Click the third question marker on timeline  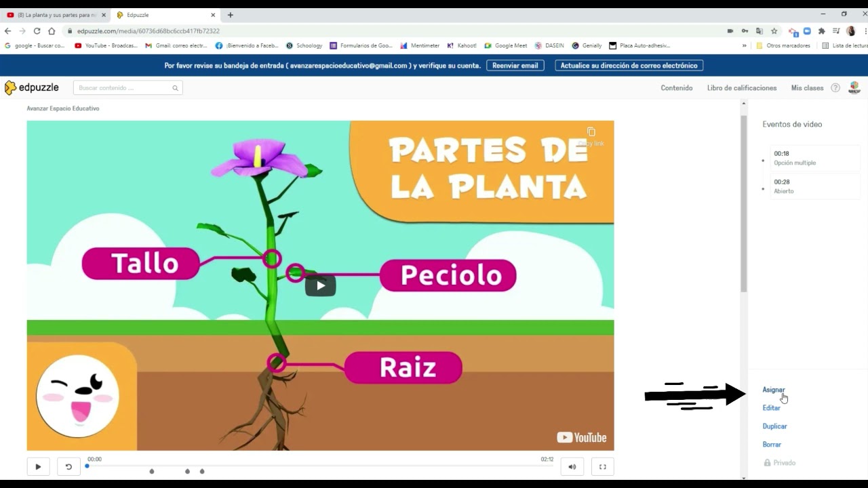pyautogui.click(x=202, y=471)
